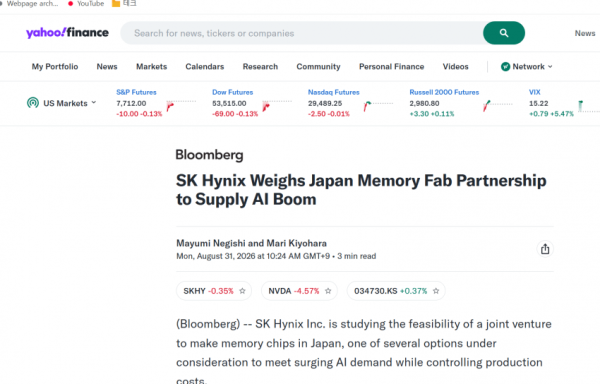Open the Yahoo Finance logo homepage
This screenshot has height=384, width=600.
coord(67,33)
